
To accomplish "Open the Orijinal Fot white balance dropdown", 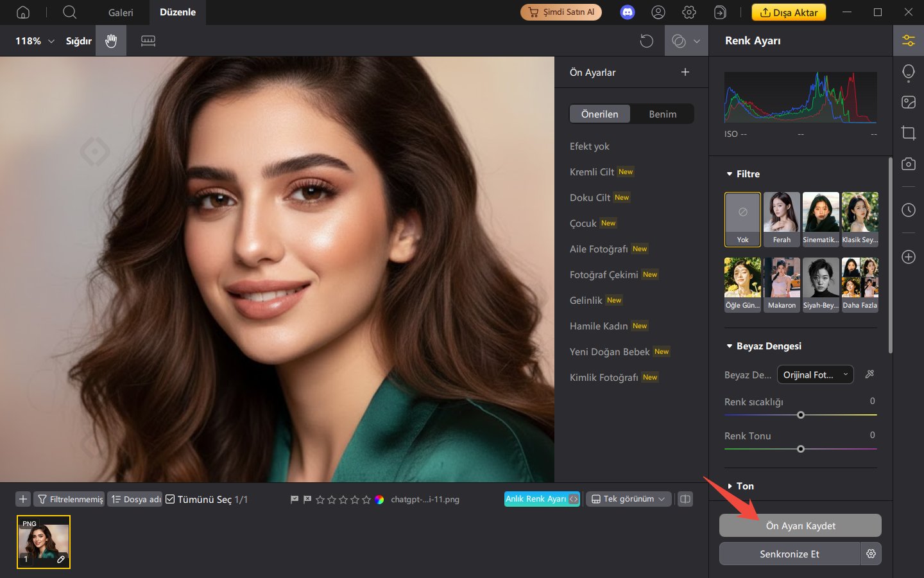I will (x=815, y=374).
